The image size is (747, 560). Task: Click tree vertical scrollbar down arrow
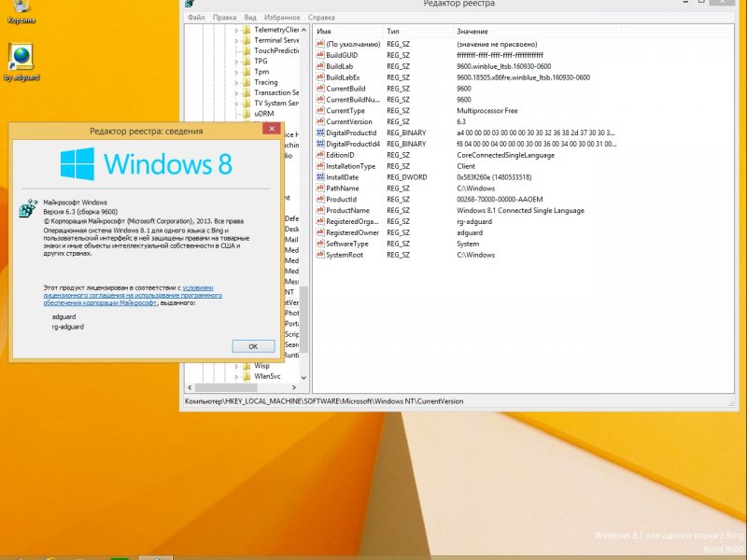(304, 378)
